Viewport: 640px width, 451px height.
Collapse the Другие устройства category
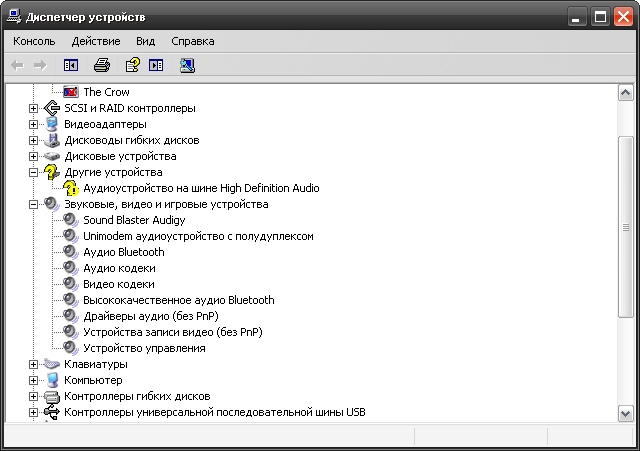tap(34, 172)
